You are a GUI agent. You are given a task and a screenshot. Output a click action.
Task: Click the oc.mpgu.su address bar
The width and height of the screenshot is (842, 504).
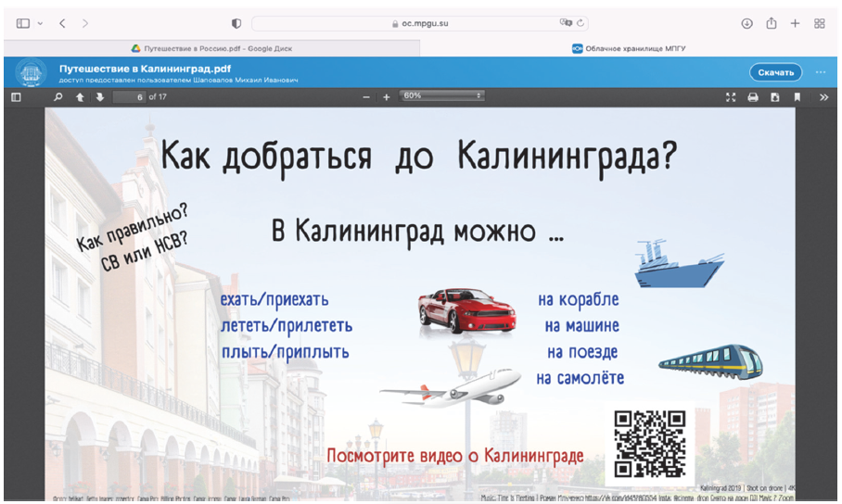[419, 23]
